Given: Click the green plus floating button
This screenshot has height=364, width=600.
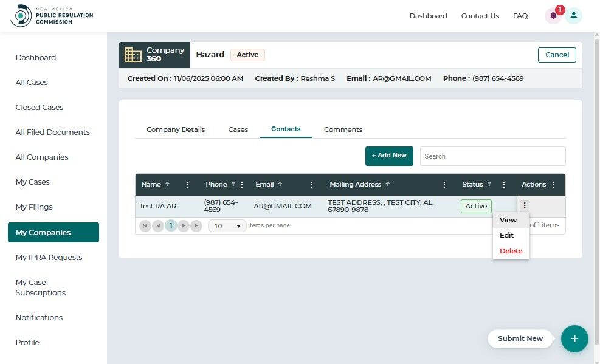Looking at the screenshot, I should click(574, 338).
